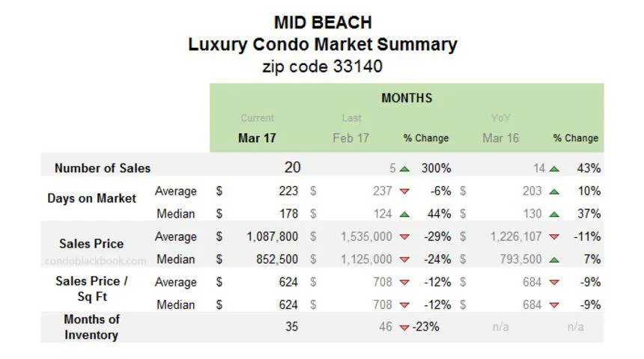
Task: Click the red down arrow beside -6%
Action: coord(404,191)
